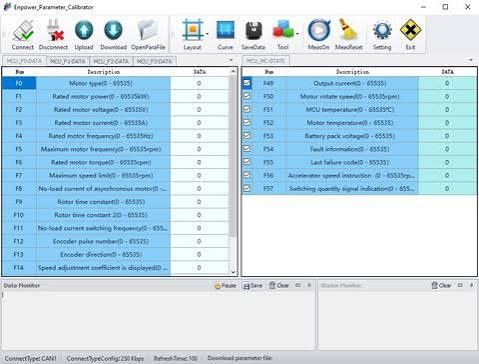Pin the Status Monitor panel
479x364 pixels.
click(471, 285)
